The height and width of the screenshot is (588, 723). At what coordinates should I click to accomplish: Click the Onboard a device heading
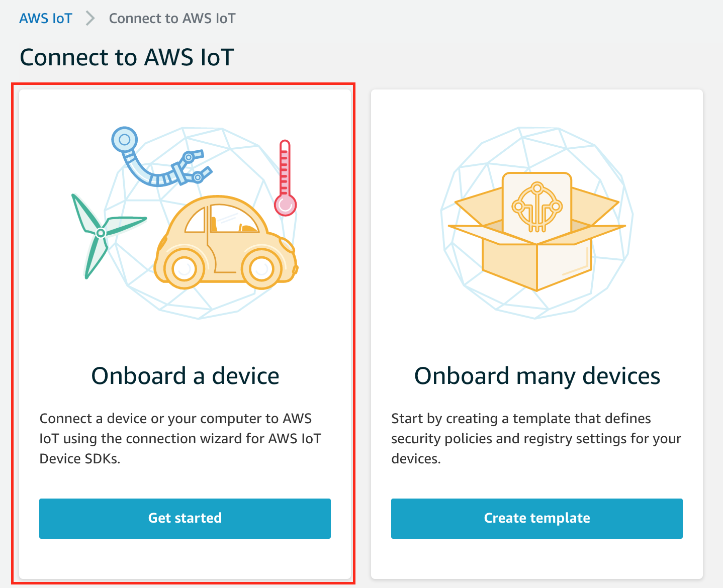tap(185, 376)
